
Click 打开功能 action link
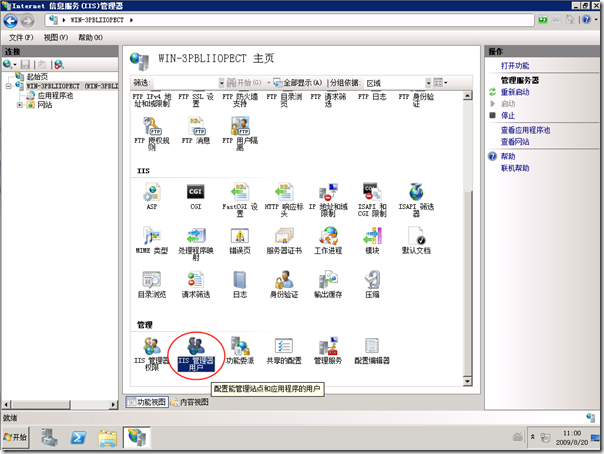tap(515, 66)
